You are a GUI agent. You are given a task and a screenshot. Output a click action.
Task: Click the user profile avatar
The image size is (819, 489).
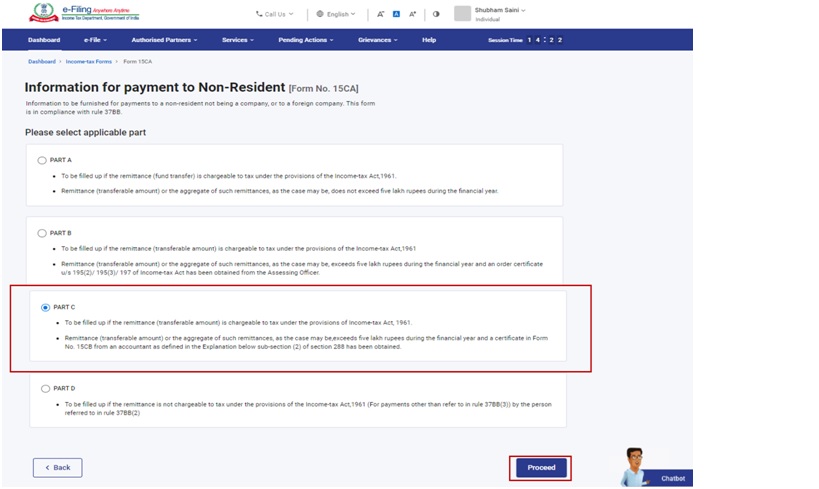click(462, 13)
